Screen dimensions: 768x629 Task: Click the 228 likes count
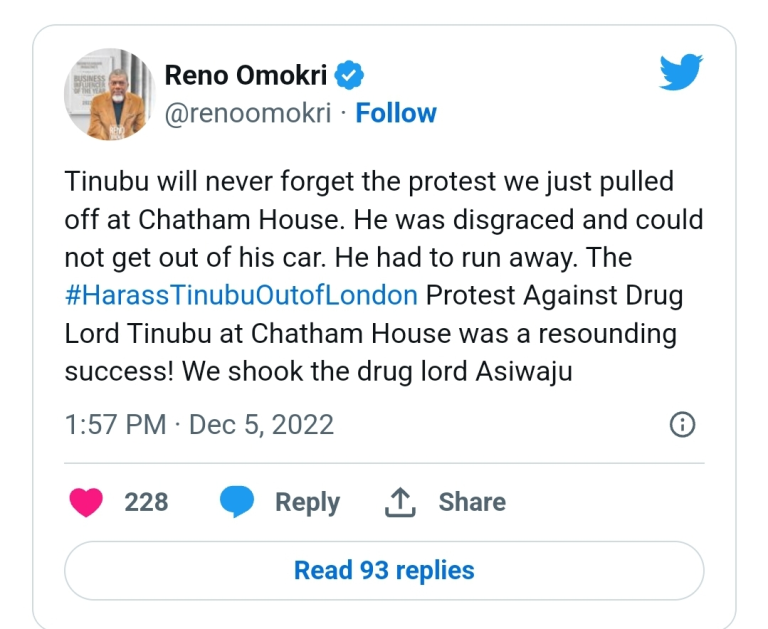coord(146,502)
